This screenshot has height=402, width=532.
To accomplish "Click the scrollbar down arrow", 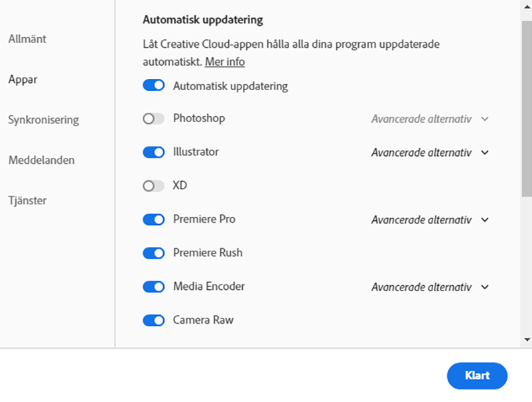I will pyautogui.click(x=527, y=340).
